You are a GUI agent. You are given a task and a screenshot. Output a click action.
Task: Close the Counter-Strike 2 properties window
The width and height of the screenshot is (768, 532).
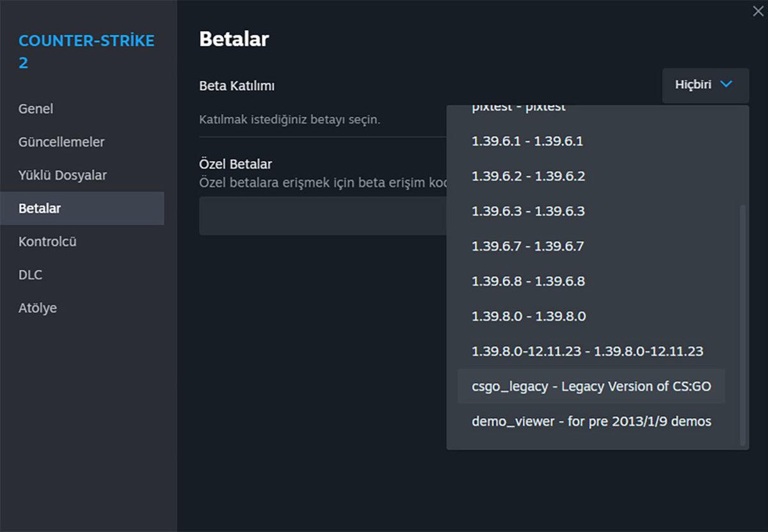coord(757,10)
